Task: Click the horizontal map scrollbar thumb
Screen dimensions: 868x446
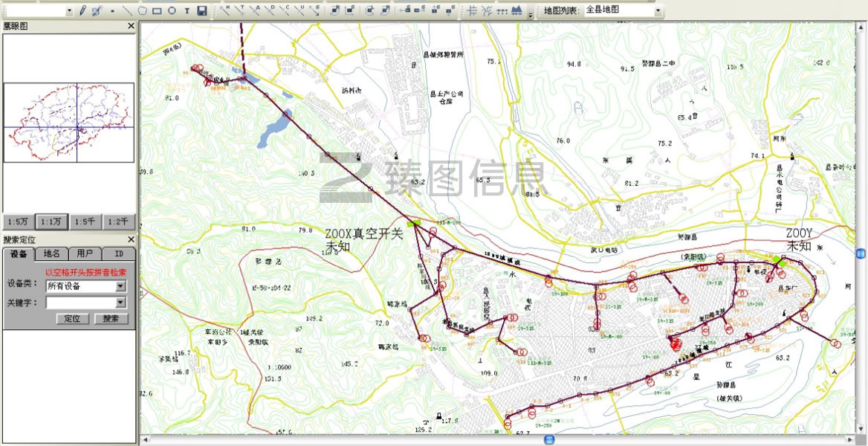Action: [549, 440]
